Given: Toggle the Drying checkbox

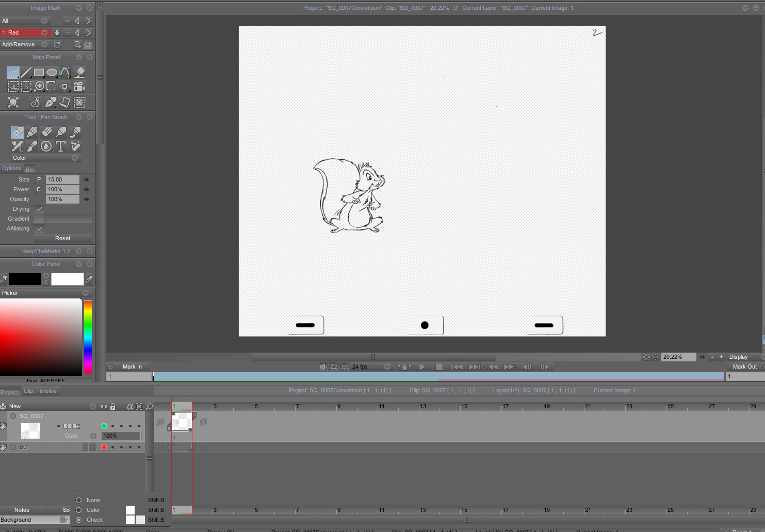Looking at the screenshot, I should coord(39,209).
